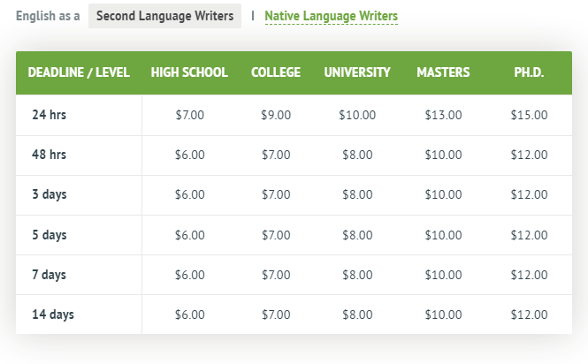Select the 24 hrs deadline row label
588x364 pixels.
pos(50,115)
